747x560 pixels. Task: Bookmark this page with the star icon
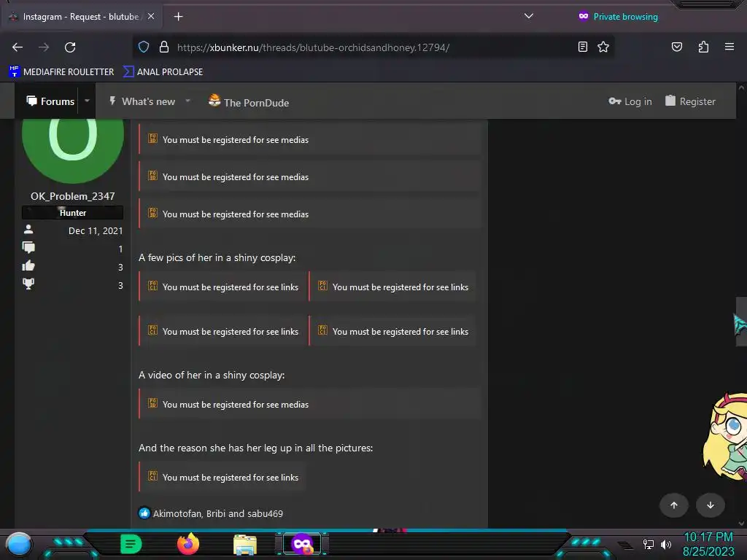603,47
